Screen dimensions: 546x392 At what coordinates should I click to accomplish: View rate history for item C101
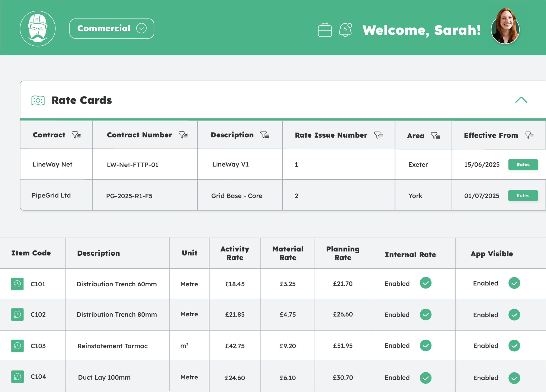click(x=17, y=284)
